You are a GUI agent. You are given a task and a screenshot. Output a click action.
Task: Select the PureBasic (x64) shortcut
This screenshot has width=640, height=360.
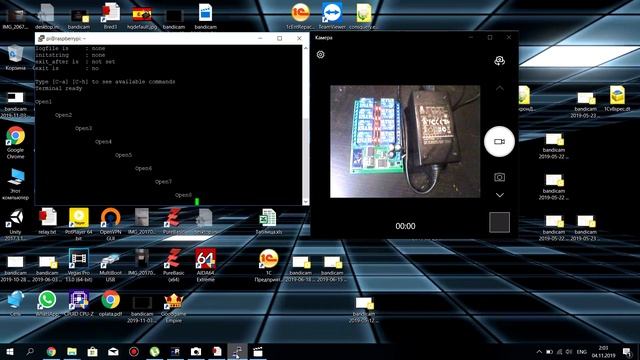174,265
